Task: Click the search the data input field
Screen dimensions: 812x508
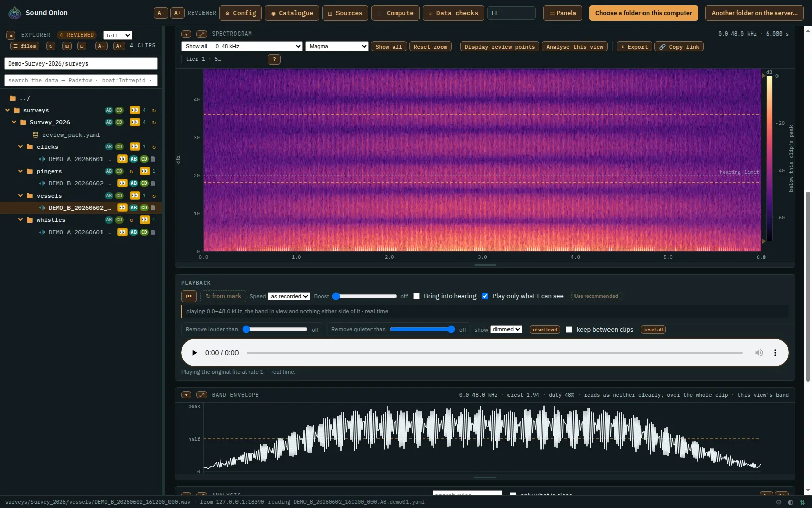Action: tap(81, 80)
